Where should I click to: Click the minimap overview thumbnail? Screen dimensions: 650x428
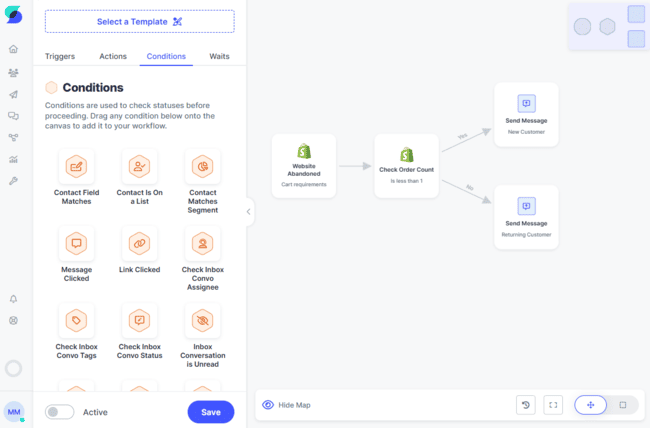coord(609,27)
